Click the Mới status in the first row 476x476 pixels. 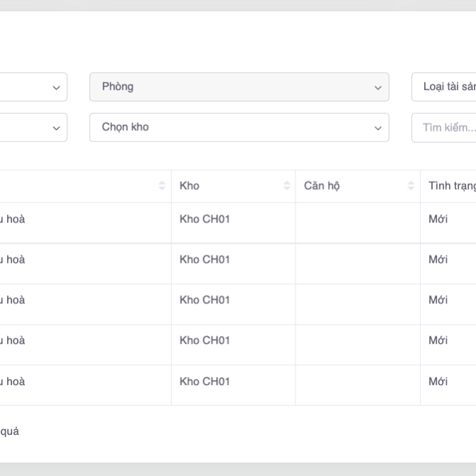coord(438,219)
